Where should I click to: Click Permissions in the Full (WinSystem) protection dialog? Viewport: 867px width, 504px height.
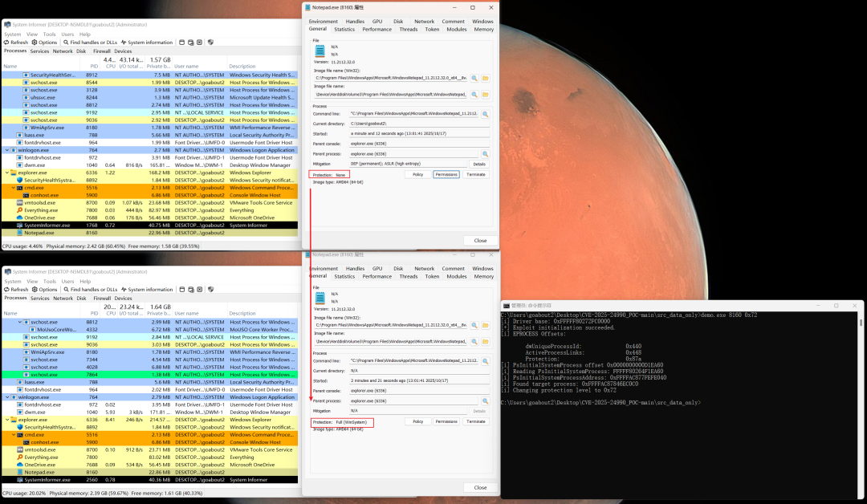[x=446, y=421]
